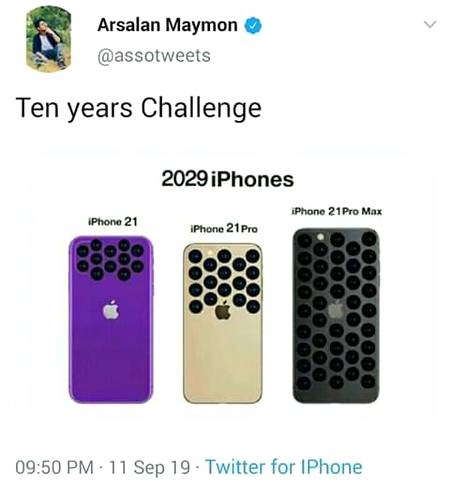Click the Apple logo on purple phone

point(111,310)
